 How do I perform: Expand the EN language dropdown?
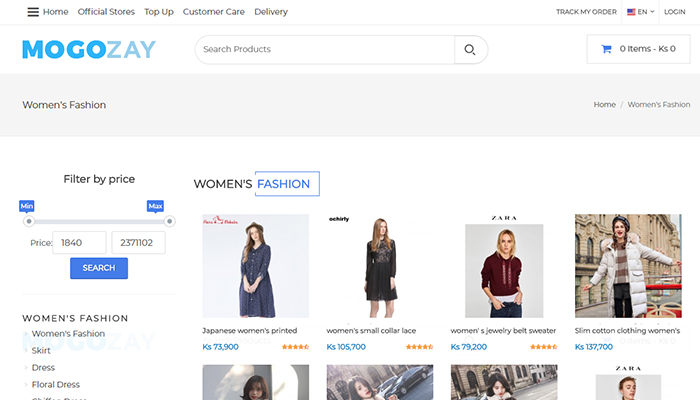coord(641,12)
